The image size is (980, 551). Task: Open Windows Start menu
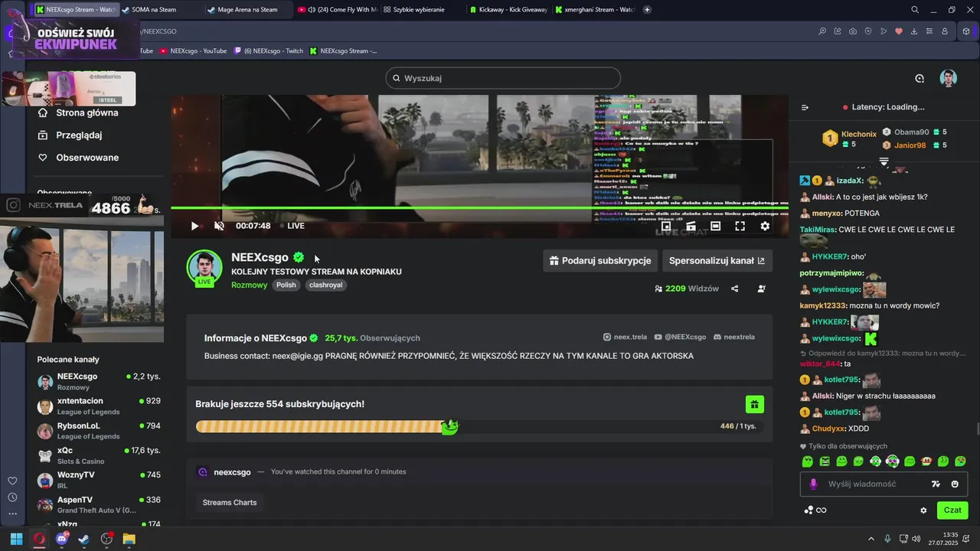(x=16, y=539)
